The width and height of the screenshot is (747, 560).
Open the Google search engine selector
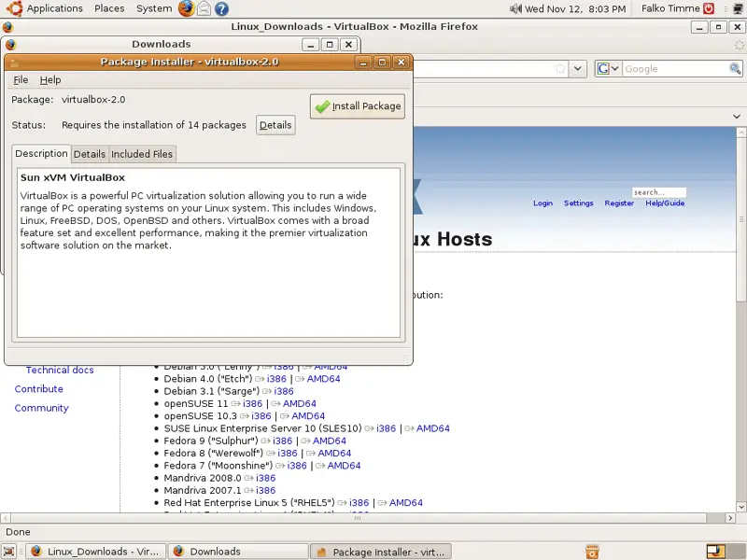pyautogui.click(x=609, y=68)
